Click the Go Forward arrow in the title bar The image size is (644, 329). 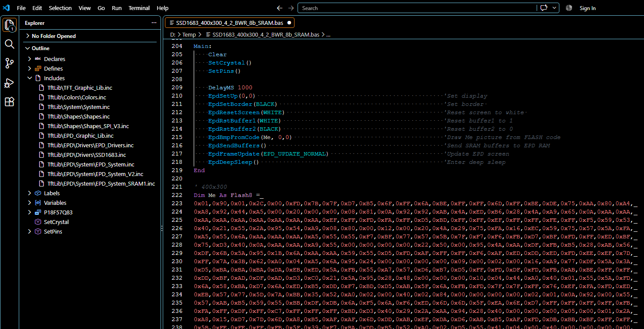291,8
